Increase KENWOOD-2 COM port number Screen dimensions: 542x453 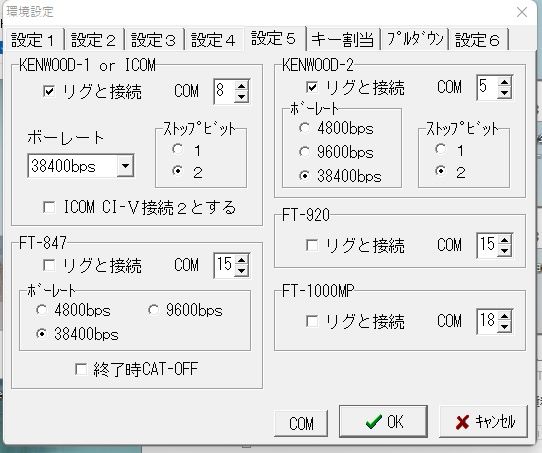505,82
